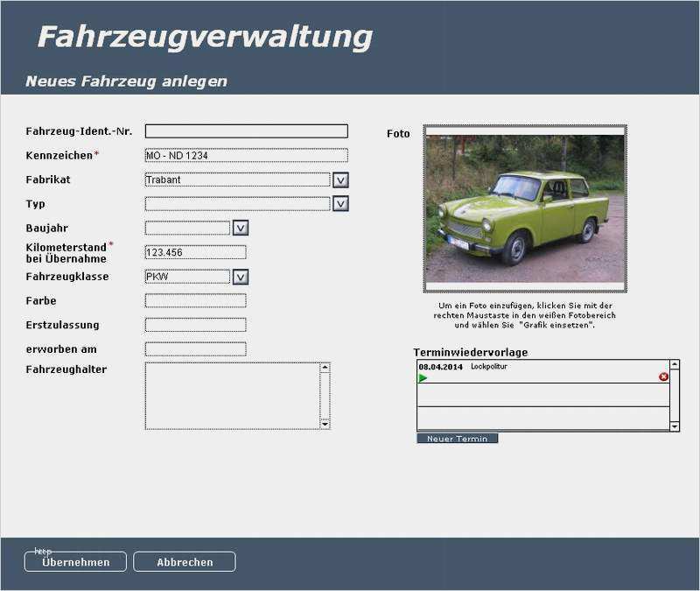Click into the Erstzulassung field
The height and width of the screenshot is (591, 700).
pyautogui.click(x=195, y=325)
